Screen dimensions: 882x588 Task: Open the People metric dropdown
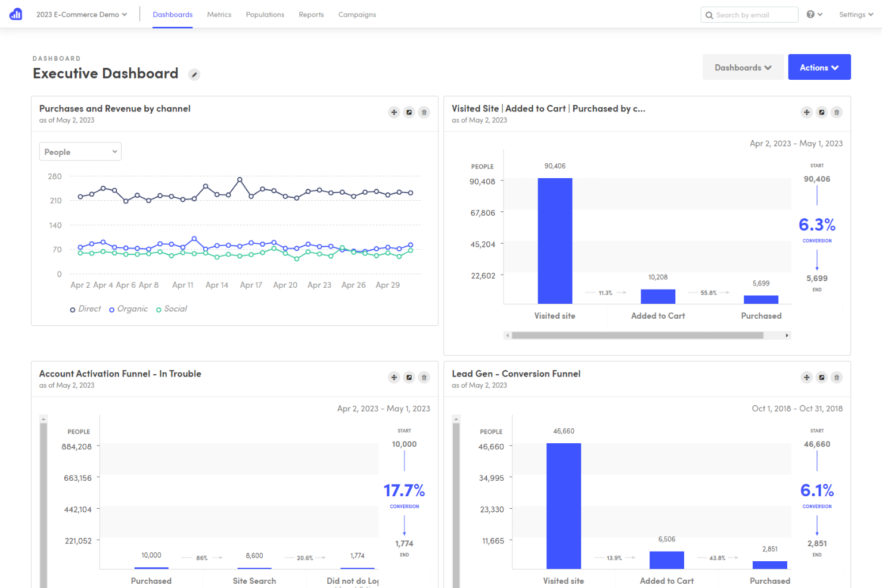pos(80,151)
